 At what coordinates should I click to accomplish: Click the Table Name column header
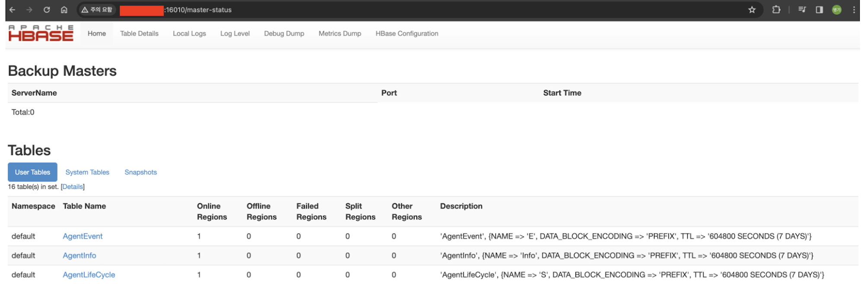[84, 206]
